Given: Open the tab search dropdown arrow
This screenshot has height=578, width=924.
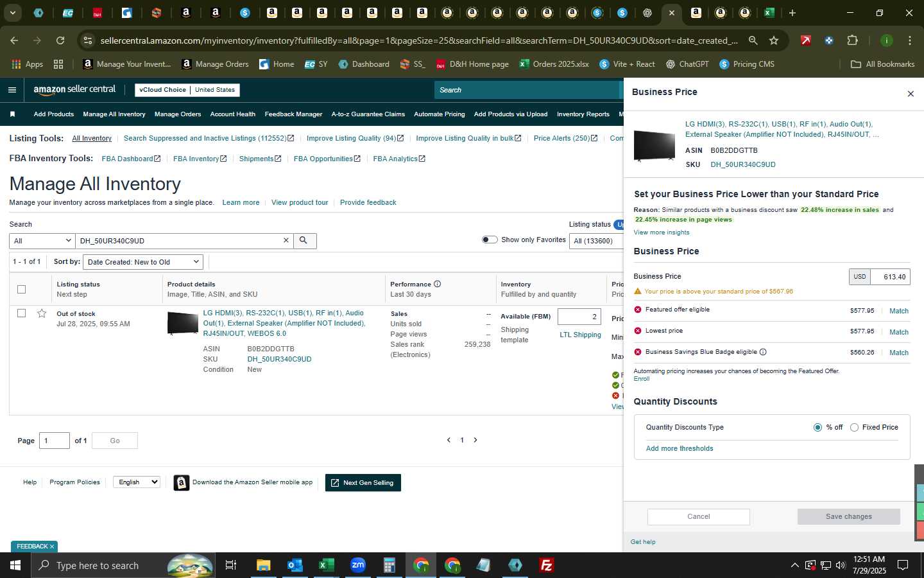Looking at the screenshot, I should 12,13.
